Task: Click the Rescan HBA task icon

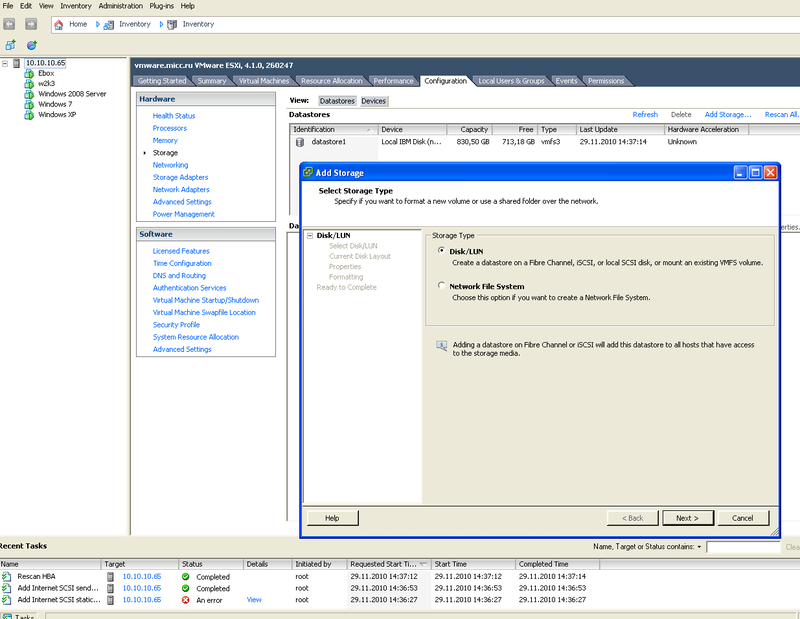Action: [x=6, y=577]
